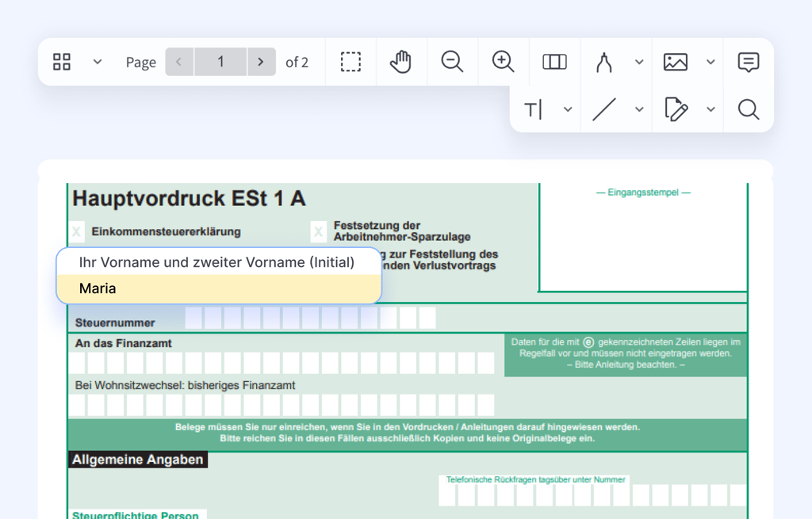
Task: Select the line drawing tool
Action: (604, 109)
